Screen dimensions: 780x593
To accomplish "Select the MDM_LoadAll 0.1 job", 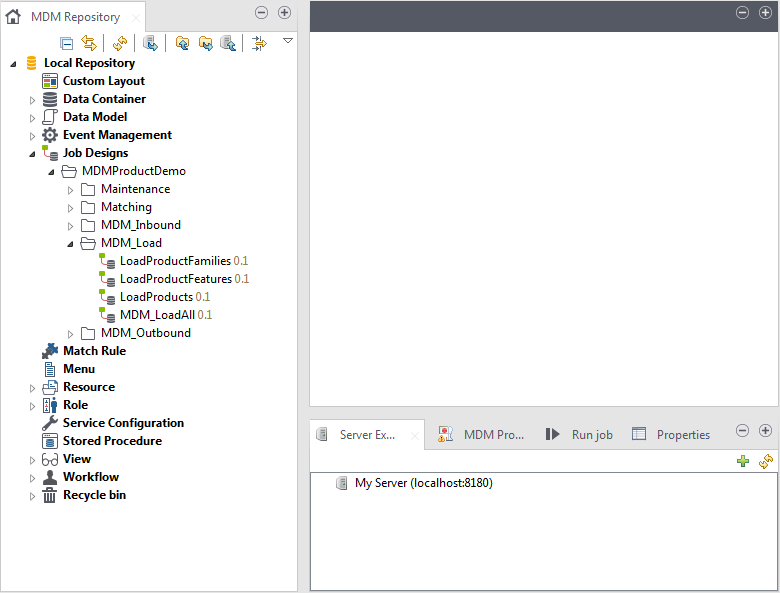I will (166, 314).
